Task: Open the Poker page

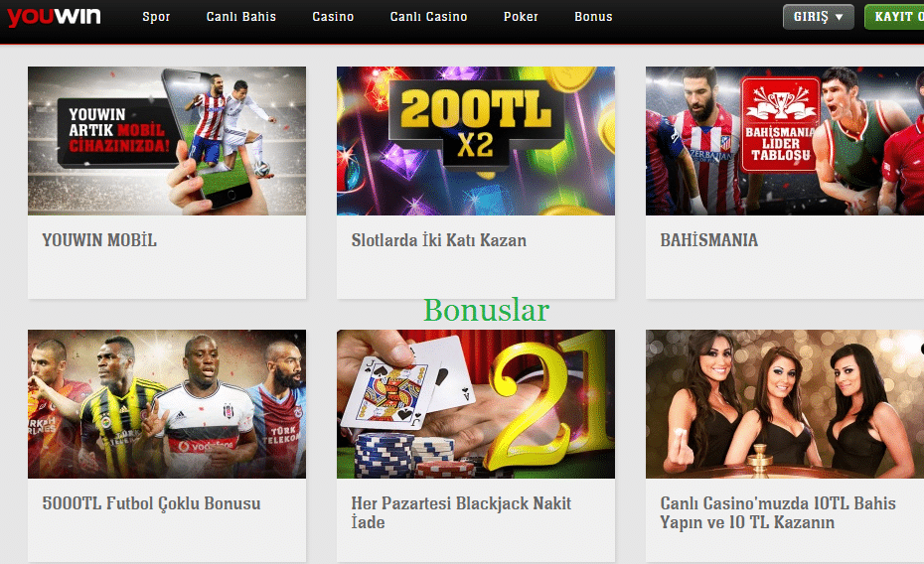Action: point(521,17)
